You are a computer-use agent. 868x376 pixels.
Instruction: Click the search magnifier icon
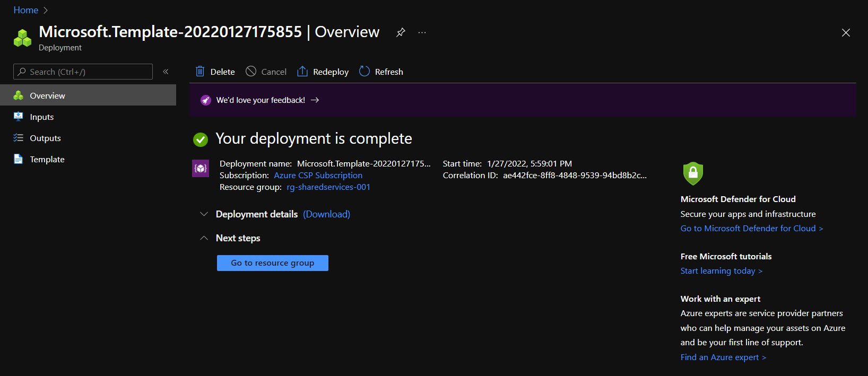22,72
